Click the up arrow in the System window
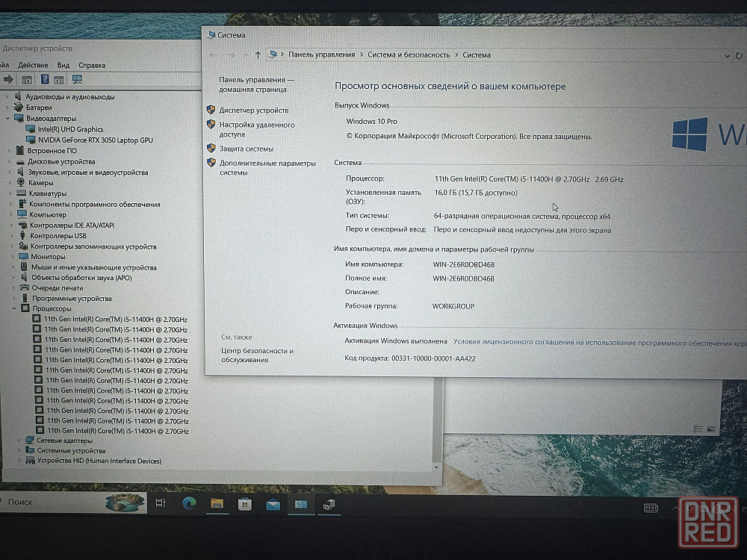The width and height of the screenshot is (747, 560). coord(258,55)
